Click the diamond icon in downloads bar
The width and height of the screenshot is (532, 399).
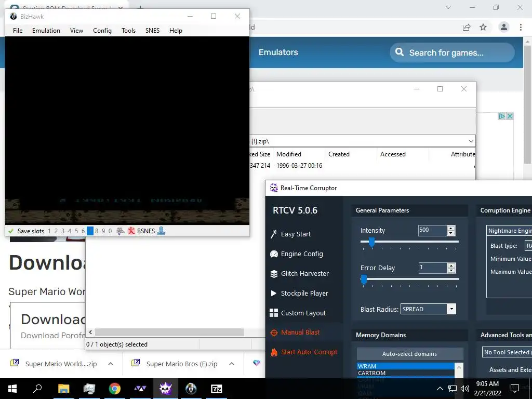[x=257, y=363]
